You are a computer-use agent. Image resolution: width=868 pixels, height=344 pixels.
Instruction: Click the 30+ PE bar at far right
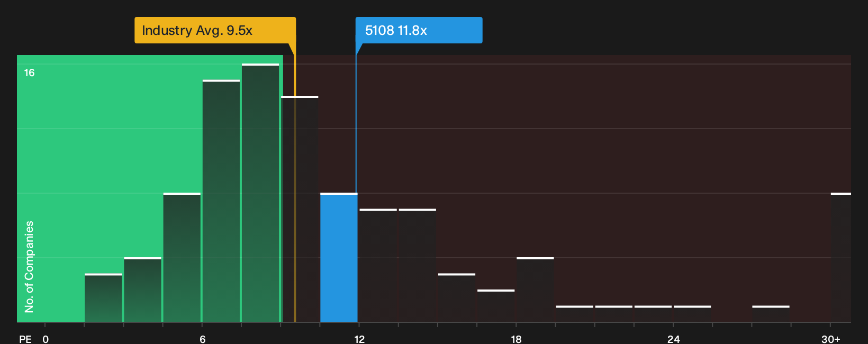841,257
